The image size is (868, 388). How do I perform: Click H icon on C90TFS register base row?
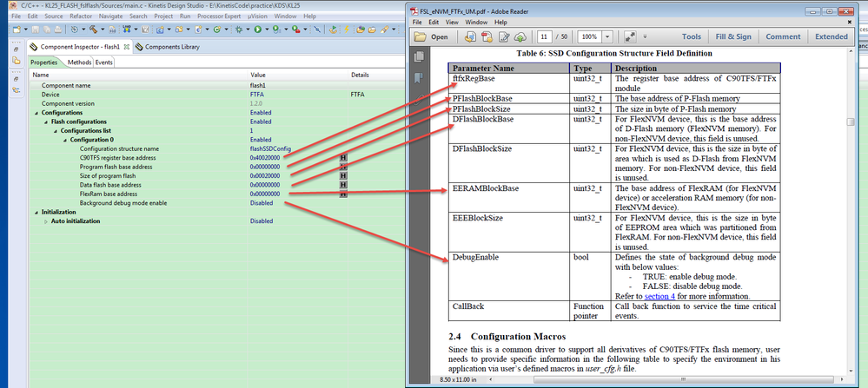click(x=343, y=157)
